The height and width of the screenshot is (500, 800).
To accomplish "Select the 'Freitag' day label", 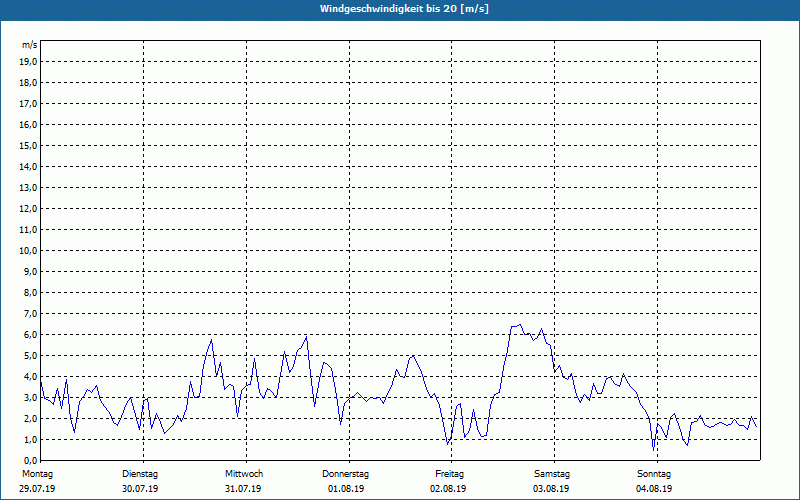I will coord(449,474).
